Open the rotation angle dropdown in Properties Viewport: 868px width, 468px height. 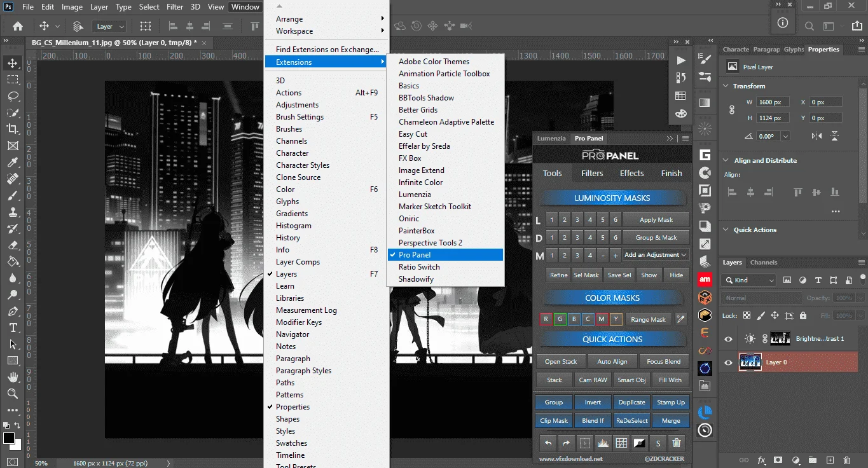(x=785, y=136)
